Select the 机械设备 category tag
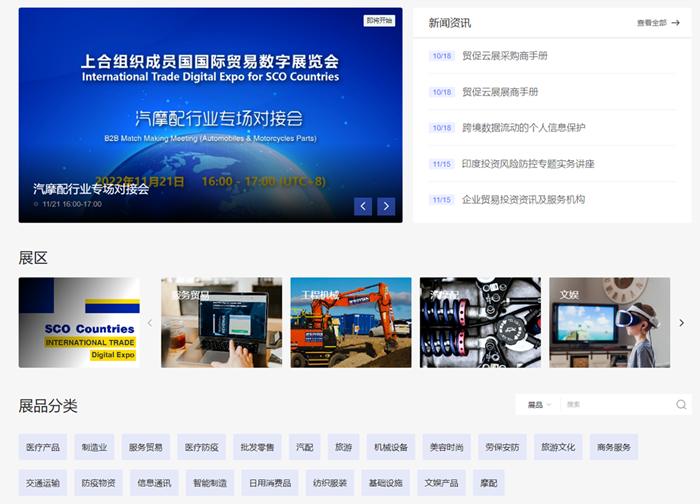The height and width of the screenshot is (504, 700). (391, 447)
